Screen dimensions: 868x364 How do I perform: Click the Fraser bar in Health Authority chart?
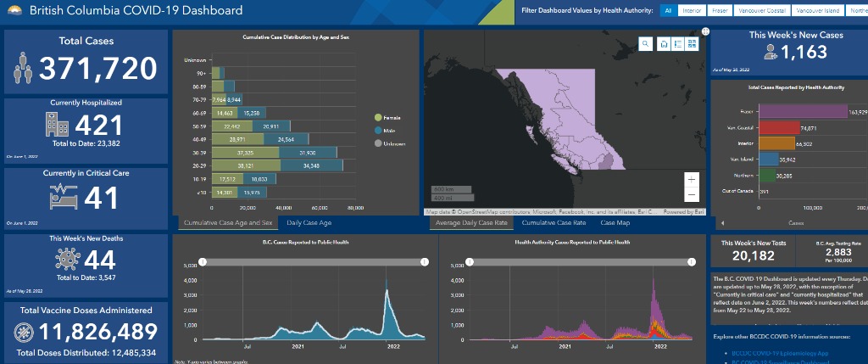(x=801, y=112)
